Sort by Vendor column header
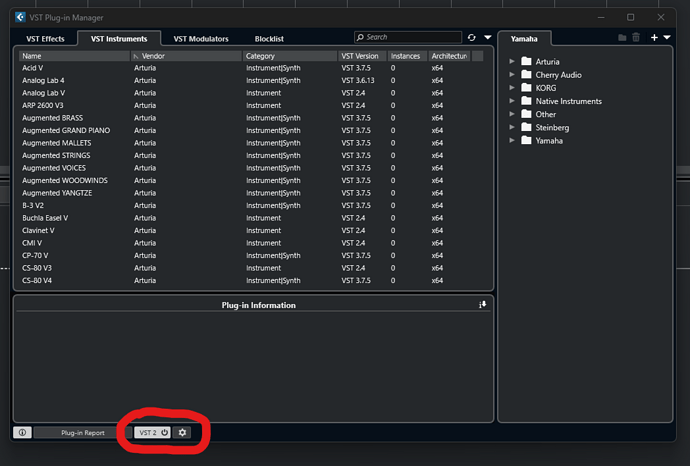690x466 pixels. pos(187,56)
